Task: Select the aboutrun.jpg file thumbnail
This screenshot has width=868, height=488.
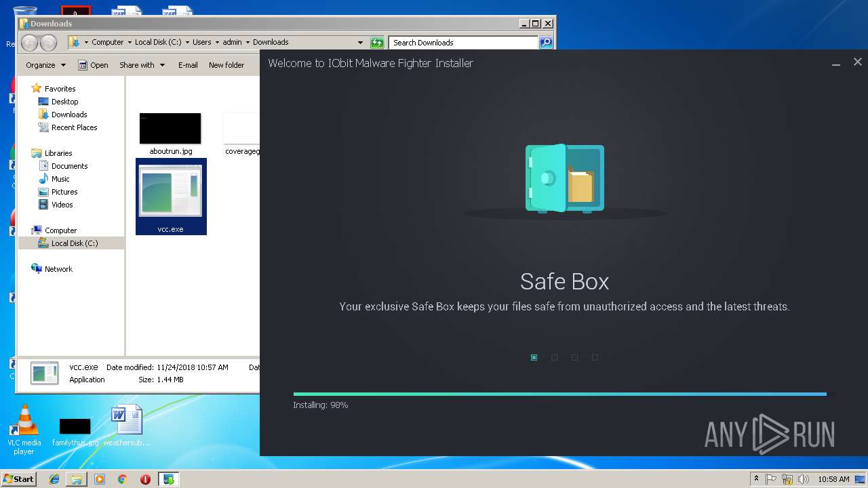Action: 170,129
